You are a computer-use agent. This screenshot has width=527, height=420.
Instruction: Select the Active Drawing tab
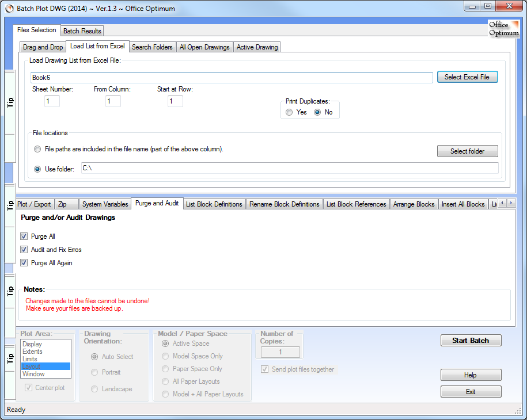pyautogui.click(x=257, y=47)
